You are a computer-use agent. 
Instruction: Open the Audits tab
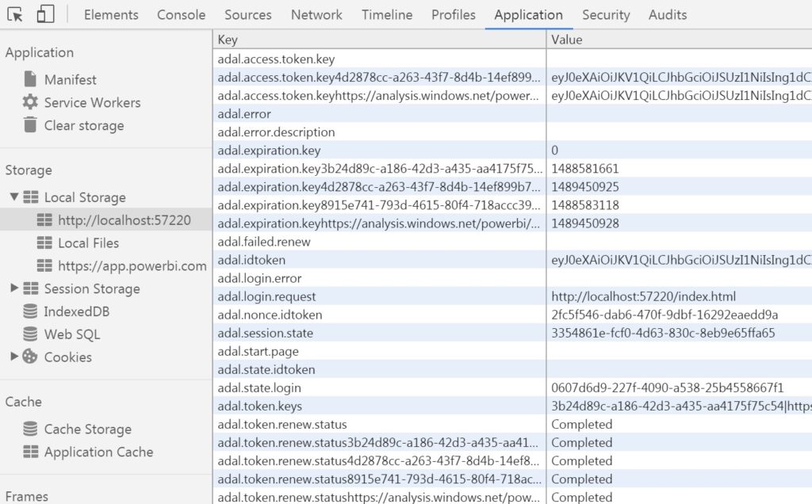click(x=668, y=14)
